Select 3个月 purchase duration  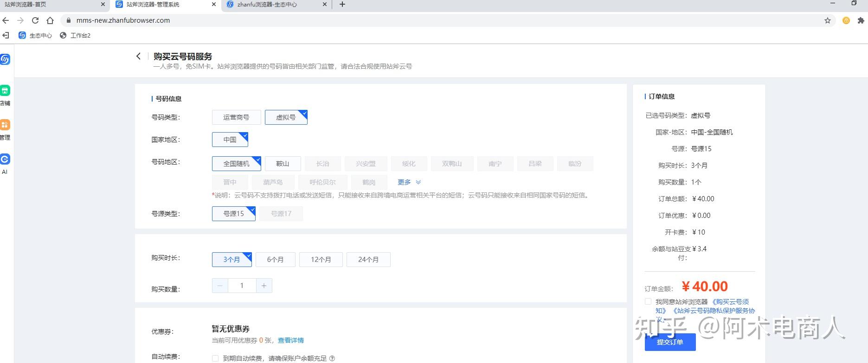231,260
